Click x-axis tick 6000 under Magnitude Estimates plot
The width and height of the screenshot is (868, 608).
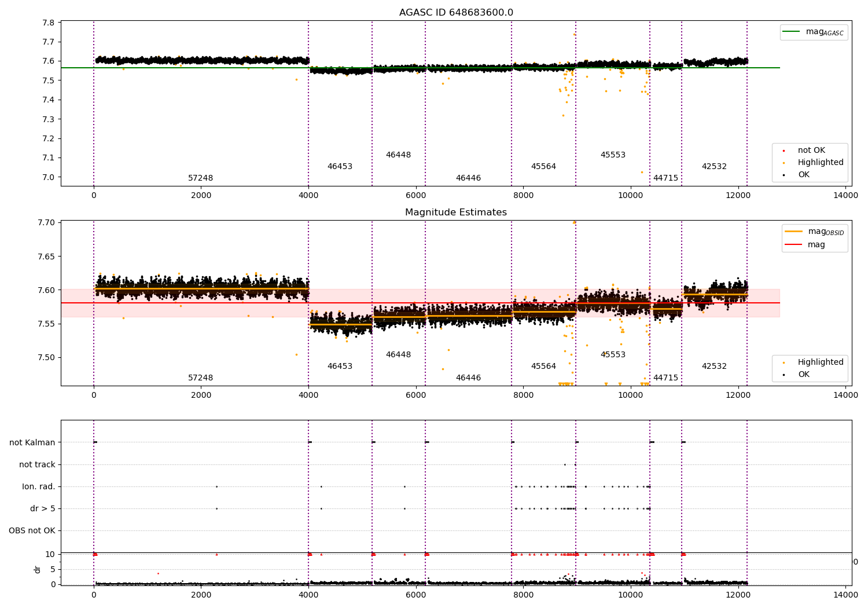[415, 395]
